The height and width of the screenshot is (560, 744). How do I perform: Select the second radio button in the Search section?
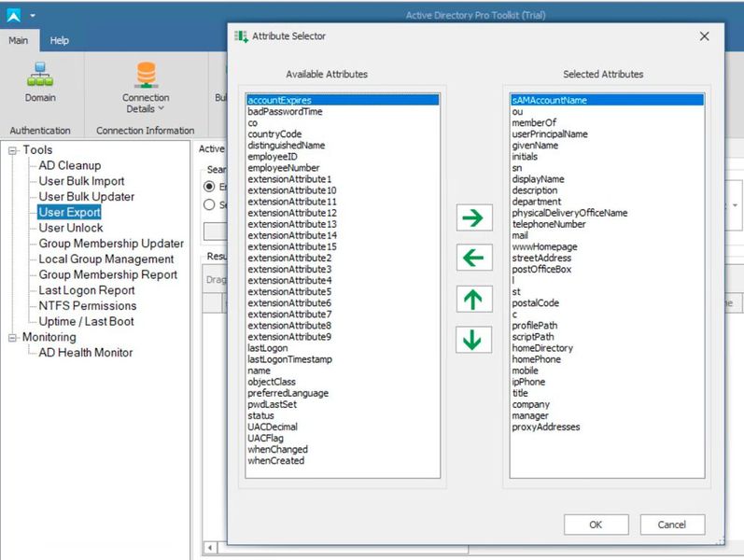(x=209, y=204)
